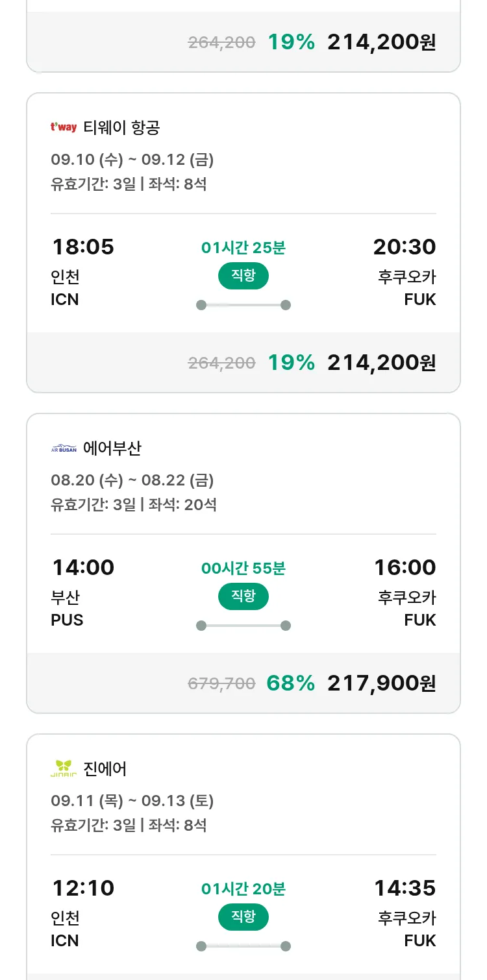Select the 티웨이 항공 airline name
487x980 pixels.
point(121,127)
